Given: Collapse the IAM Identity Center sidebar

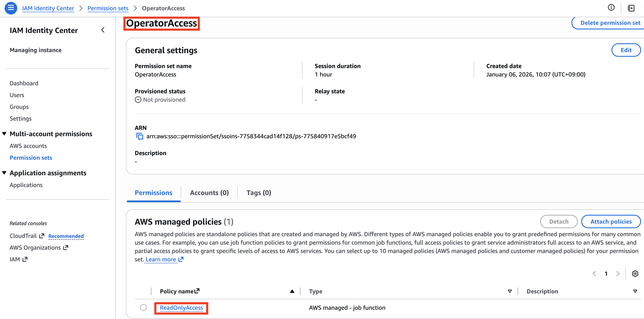Looking at the screenshot, I should (103, 30).
